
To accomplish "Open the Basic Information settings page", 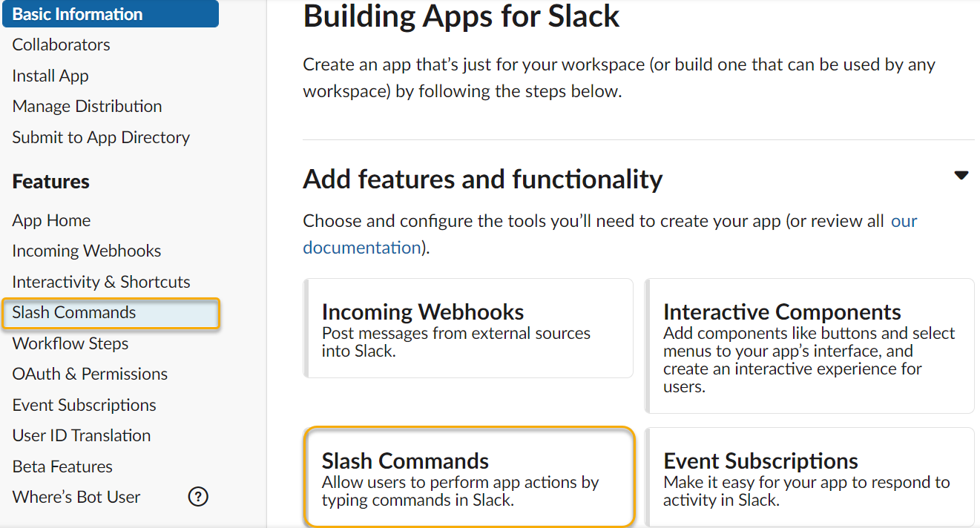I will point(111,13).
